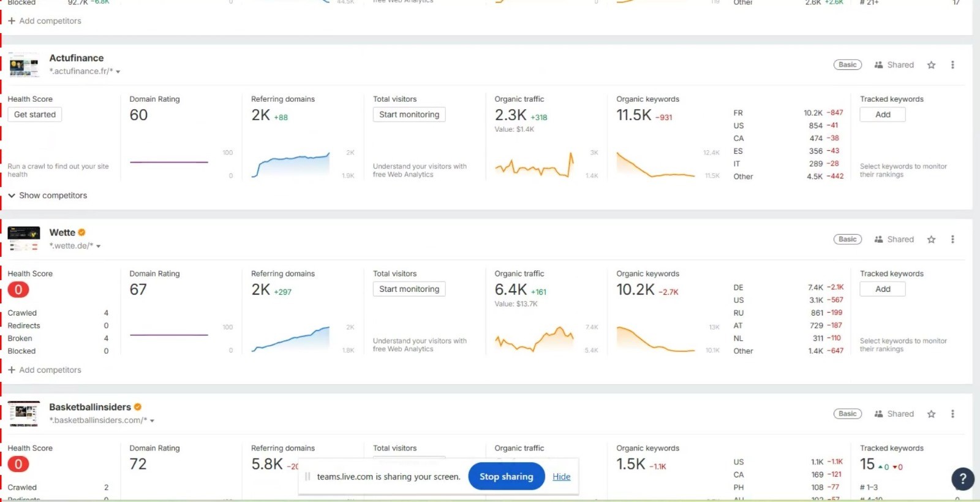Click Add competitors under Wette

coord(44,370)
